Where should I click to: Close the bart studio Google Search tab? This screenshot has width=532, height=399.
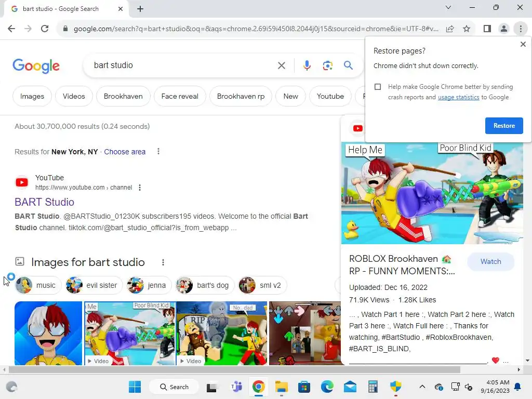pyautogui.click(x=121, y=9)
